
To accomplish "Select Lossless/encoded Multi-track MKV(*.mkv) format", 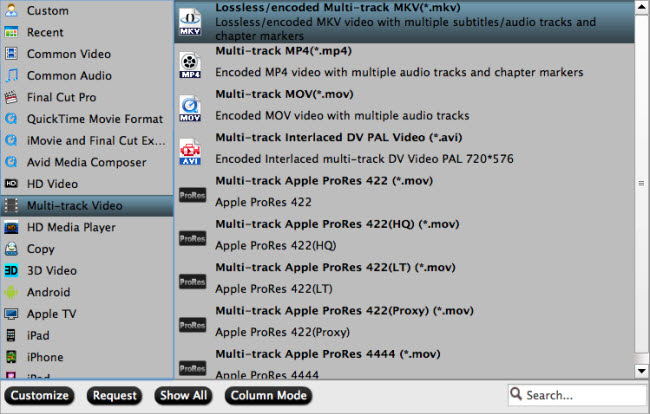I will 404,21.
